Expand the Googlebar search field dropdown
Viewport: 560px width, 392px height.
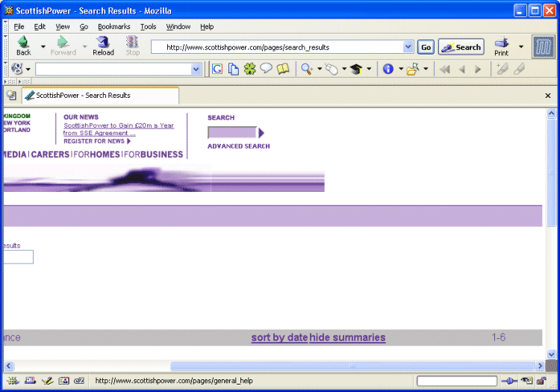(x=196, y=69)
